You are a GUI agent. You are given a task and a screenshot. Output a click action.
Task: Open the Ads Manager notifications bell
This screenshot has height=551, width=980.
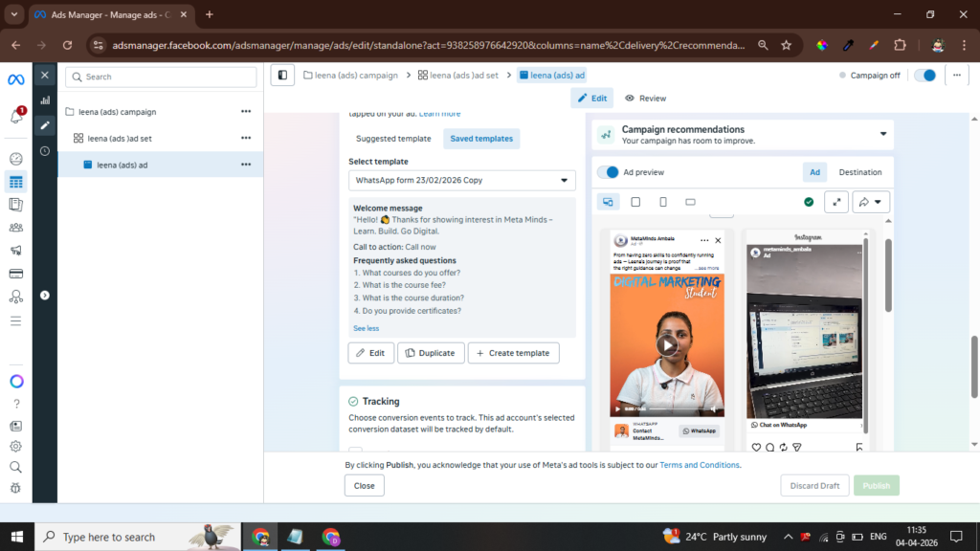pos(16,116)
